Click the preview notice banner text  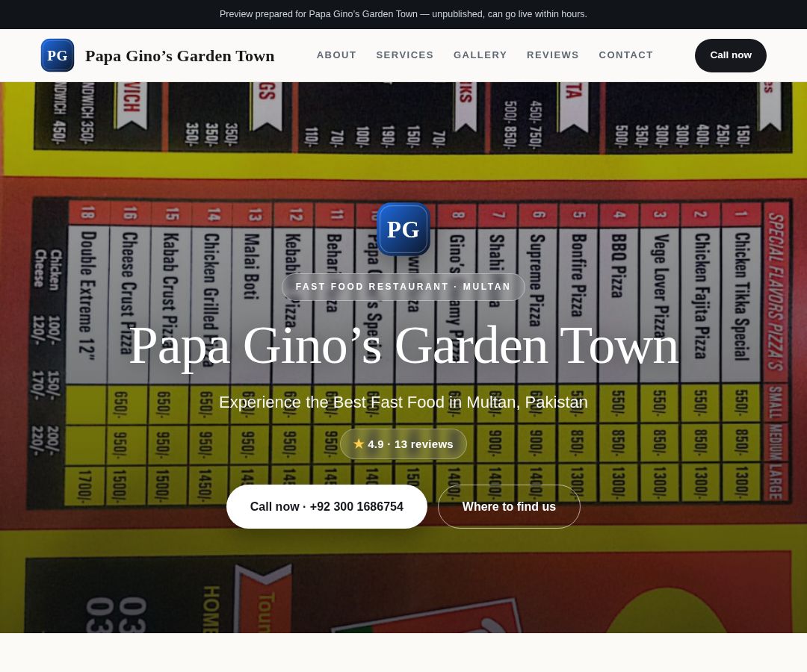tap(403, 14)
